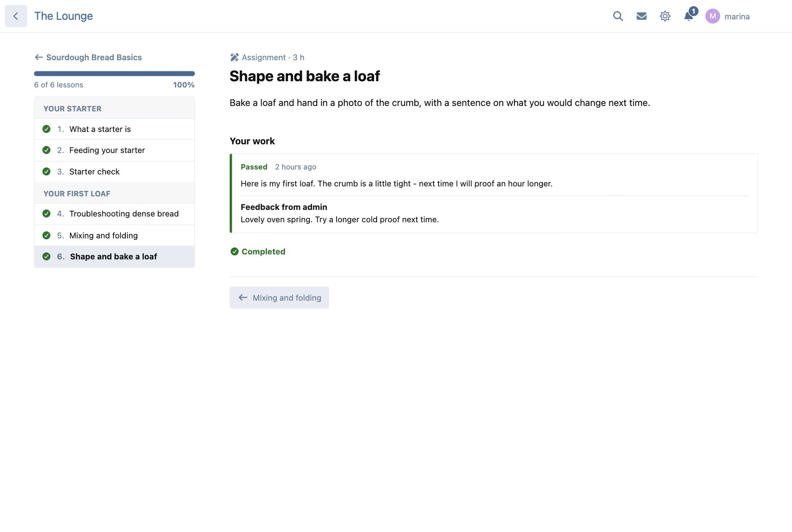Screen dimensions: 792x532
Task: Click the Assignment pencil-ruler icon
Action: [x=234, y=57]
